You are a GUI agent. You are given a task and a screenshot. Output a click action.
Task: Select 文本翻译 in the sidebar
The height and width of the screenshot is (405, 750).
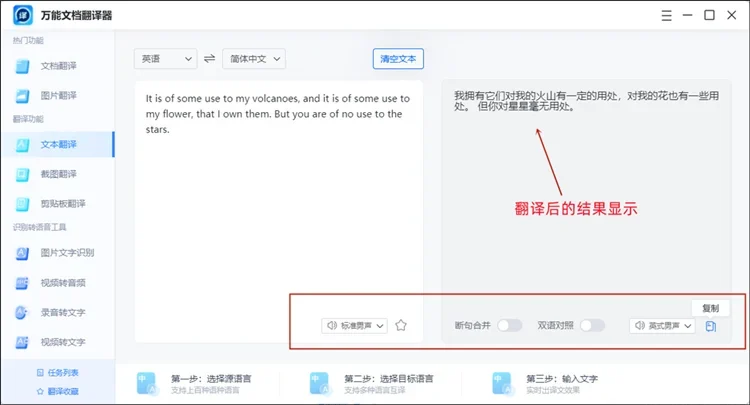pyautogui.click(x=57, y=144)
